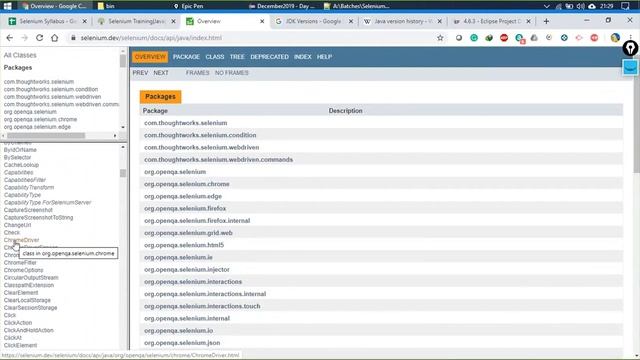
Task: Open the ClearLocalStorage class link
Action: pos(27,300)
